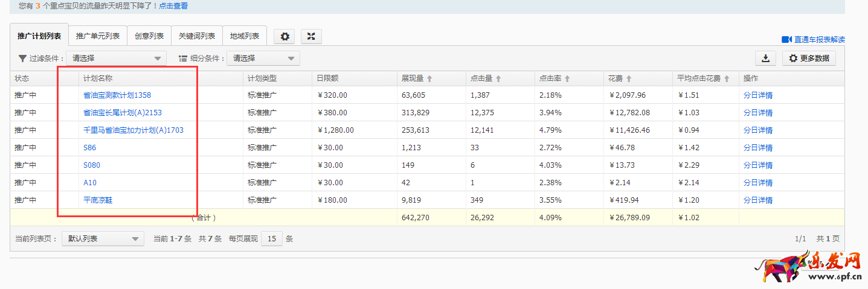This screenshot has width=868, height=289.
Task: Switch to 关键词列表 tab
Action: 197,36
